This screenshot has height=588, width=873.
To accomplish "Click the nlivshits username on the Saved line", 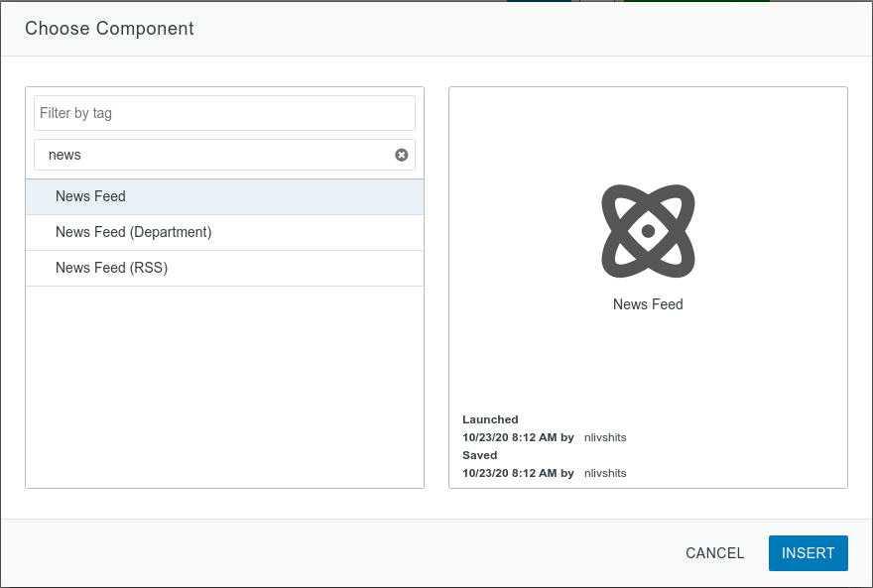I will tap(605, 473).
